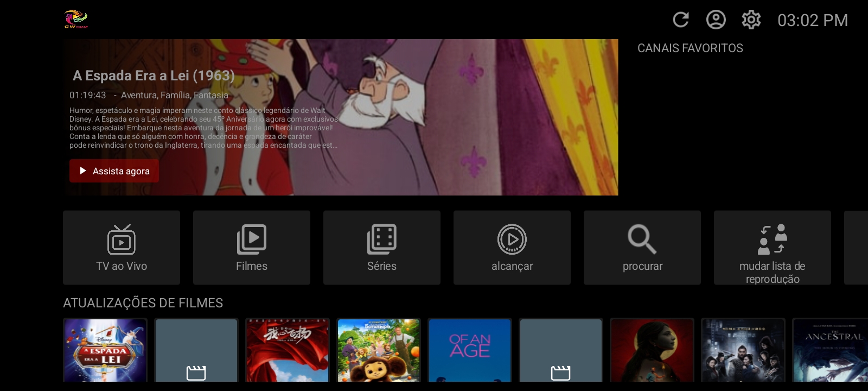Open settings via the gear icon
This screenshot has height=391, width=868.
[x=751, y=20]
